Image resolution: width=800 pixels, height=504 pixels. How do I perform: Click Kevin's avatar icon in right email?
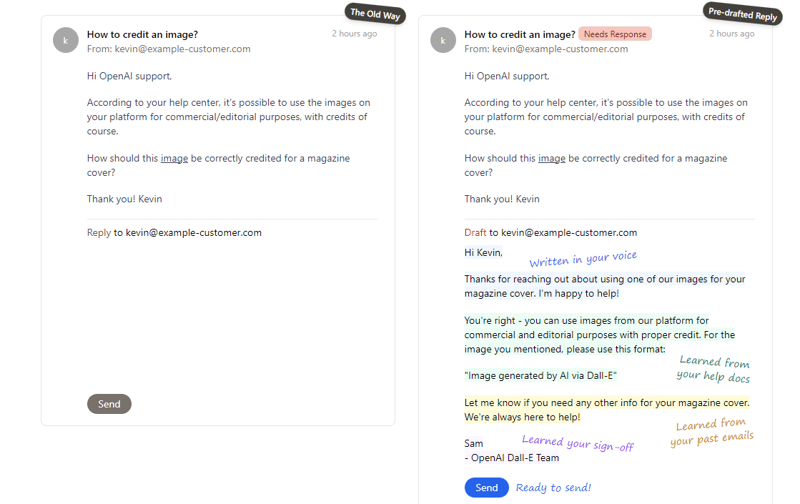(x=443, y=40)
